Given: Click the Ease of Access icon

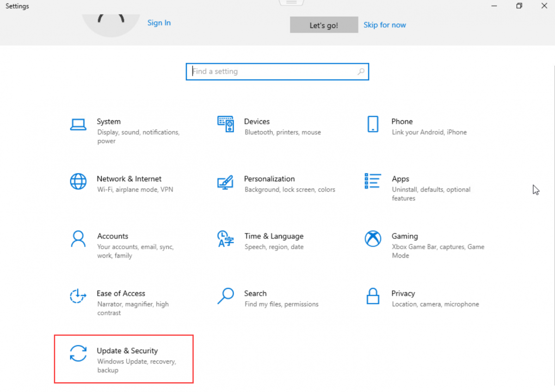Looking at the screenshot, I should (78, 296).
